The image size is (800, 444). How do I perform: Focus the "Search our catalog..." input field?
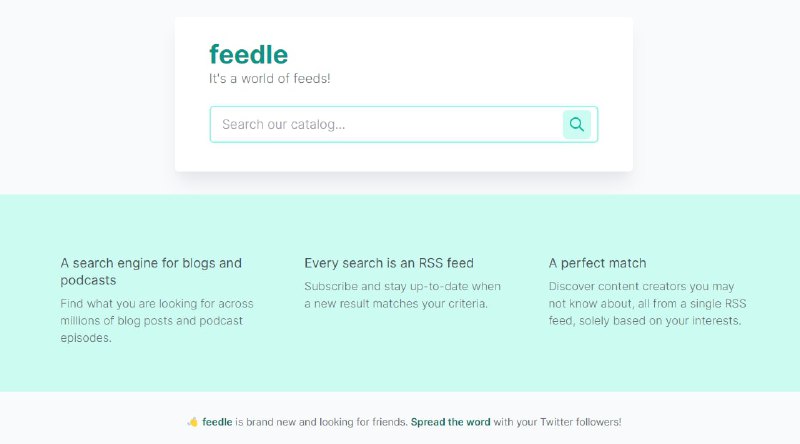coord(386,125)
